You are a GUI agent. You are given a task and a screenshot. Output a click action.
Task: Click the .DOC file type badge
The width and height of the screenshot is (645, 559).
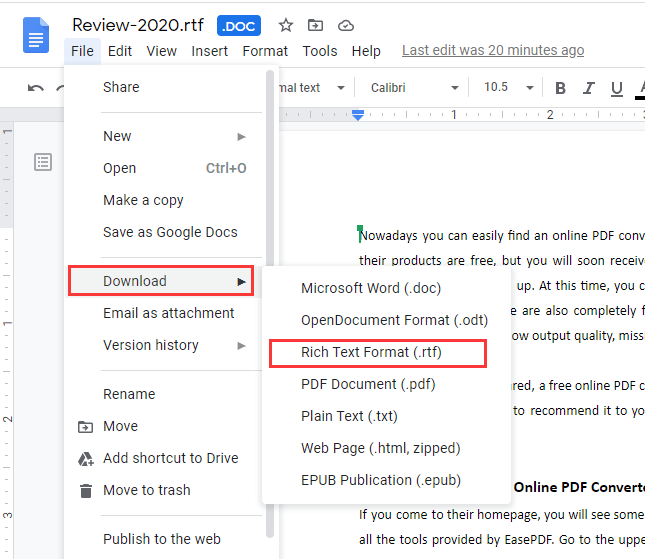click(238, 25)
